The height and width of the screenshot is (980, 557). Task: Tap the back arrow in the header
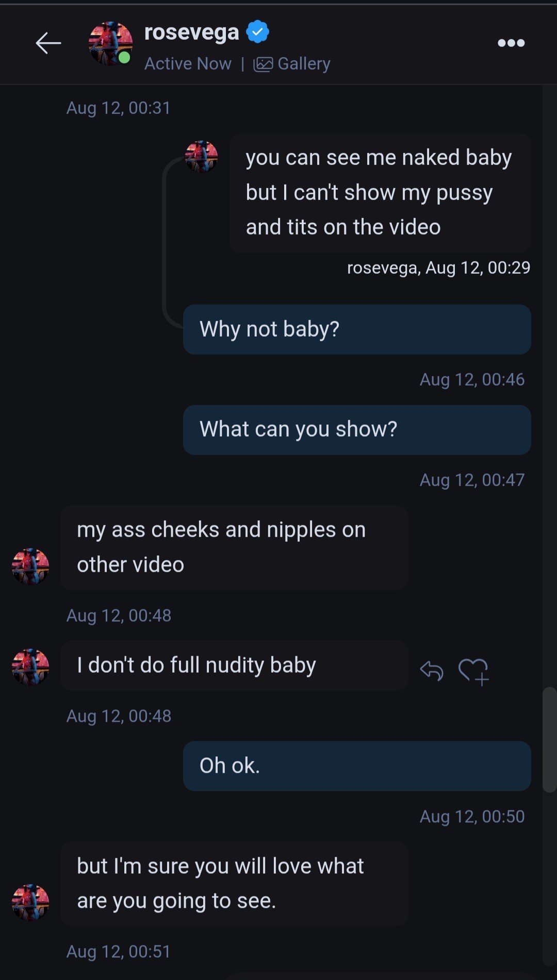[x=48, y=43]
